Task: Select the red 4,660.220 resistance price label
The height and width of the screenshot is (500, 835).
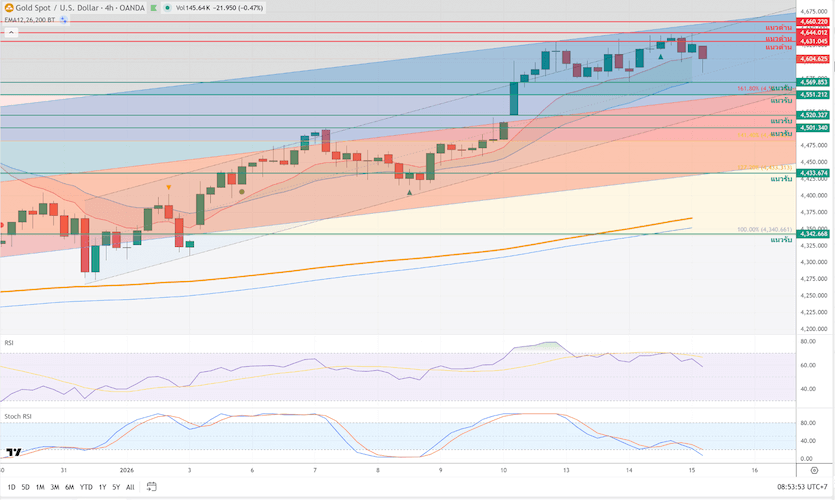Action: click(813, 21)
